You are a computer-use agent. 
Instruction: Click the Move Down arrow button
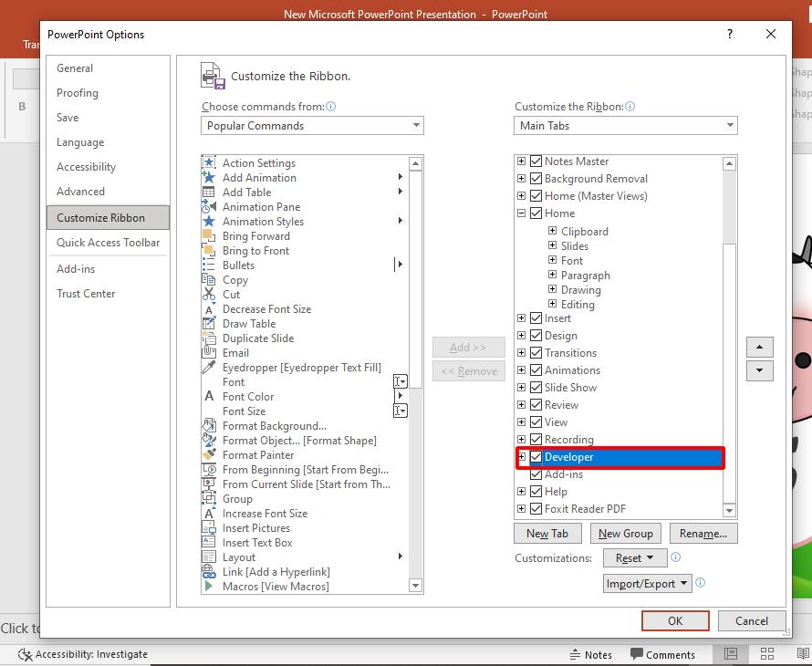click(759, 371)
